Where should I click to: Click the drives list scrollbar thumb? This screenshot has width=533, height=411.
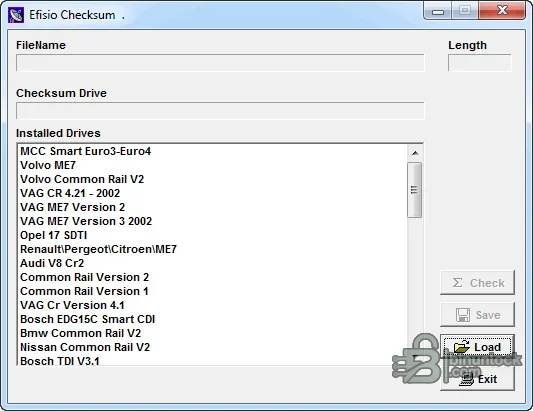(415, 190)
